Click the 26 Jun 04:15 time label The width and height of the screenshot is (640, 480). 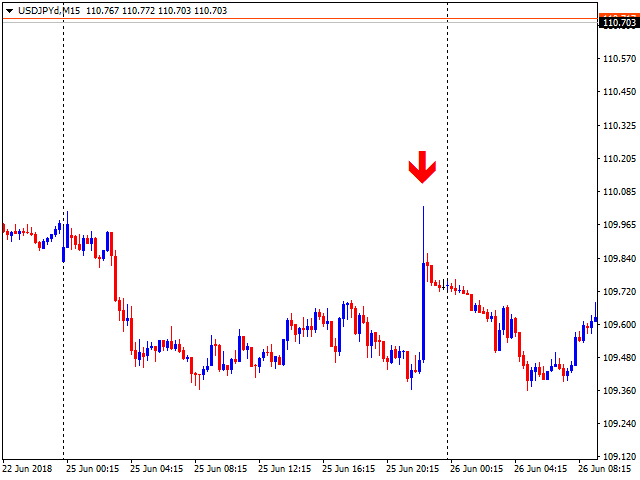[x=540, y=467]
